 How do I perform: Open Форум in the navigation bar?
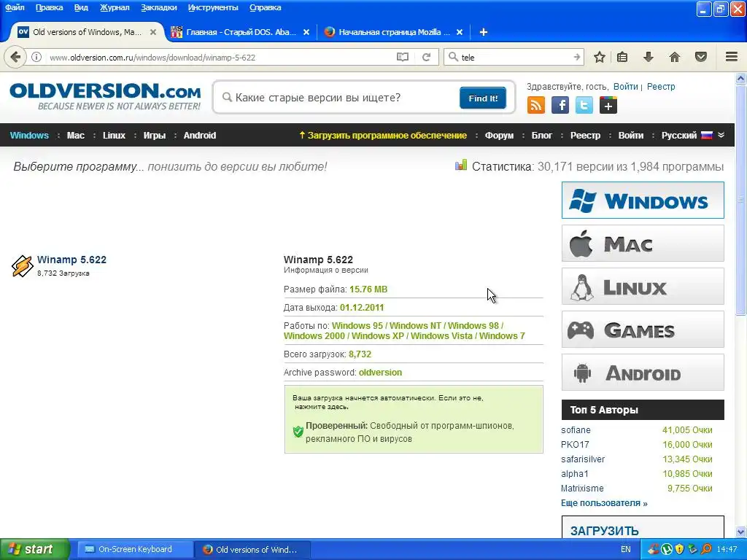click(x=499, y=135)
